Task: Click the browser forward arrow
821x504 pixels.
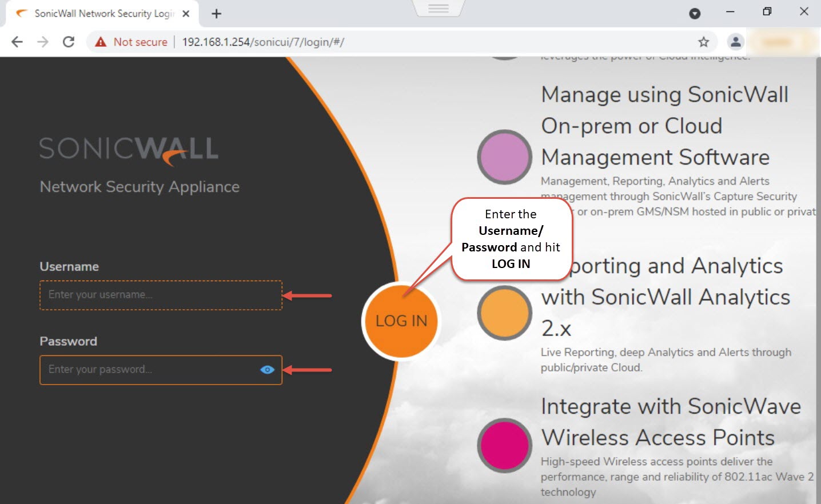Action: click(x=43, y=42)
